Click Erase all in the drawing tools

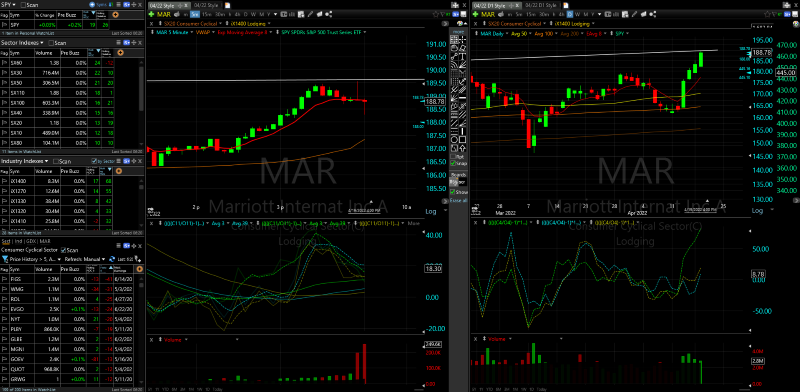coord(458,200)
